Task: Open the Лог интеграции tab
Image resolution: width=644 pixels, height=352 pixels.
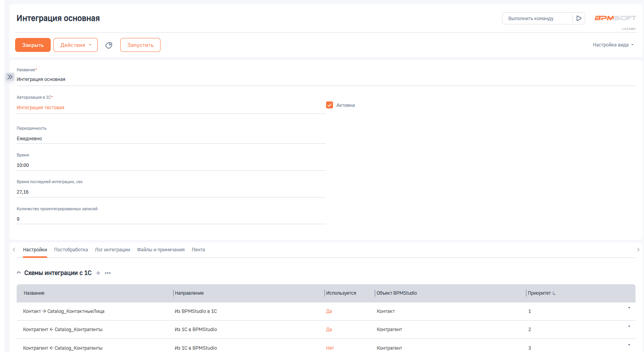Action: (x=112, y=250)
